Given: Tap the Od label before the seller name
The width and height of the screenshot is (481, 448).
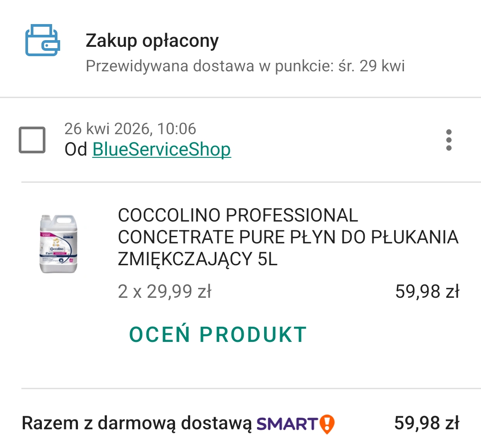Looking at the screenshot, I should pyautogui.click(x=76, y=149).
